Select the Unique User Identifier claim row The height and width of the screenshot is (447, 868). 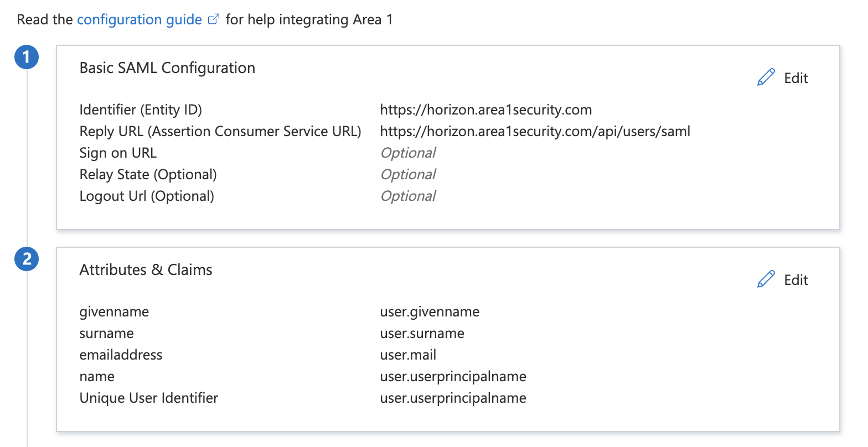click(x=148, y=398)
